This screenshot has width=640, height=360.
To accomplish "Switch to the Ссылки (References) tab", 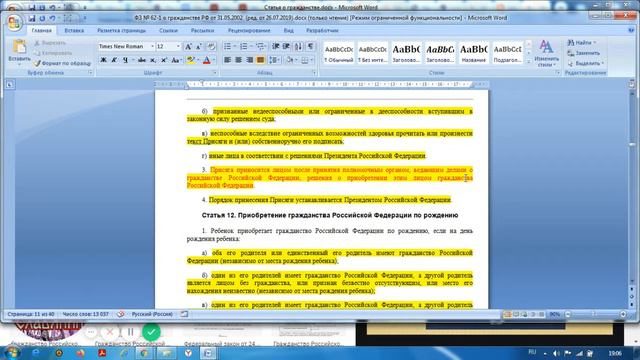I will (x=168, y=30).
